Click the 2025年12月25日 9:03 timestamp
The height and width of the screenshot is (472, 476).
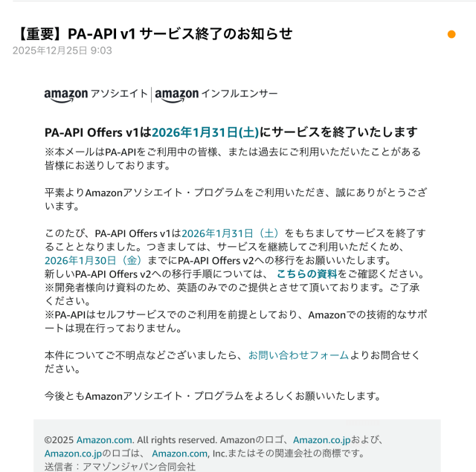coord(62,51)
